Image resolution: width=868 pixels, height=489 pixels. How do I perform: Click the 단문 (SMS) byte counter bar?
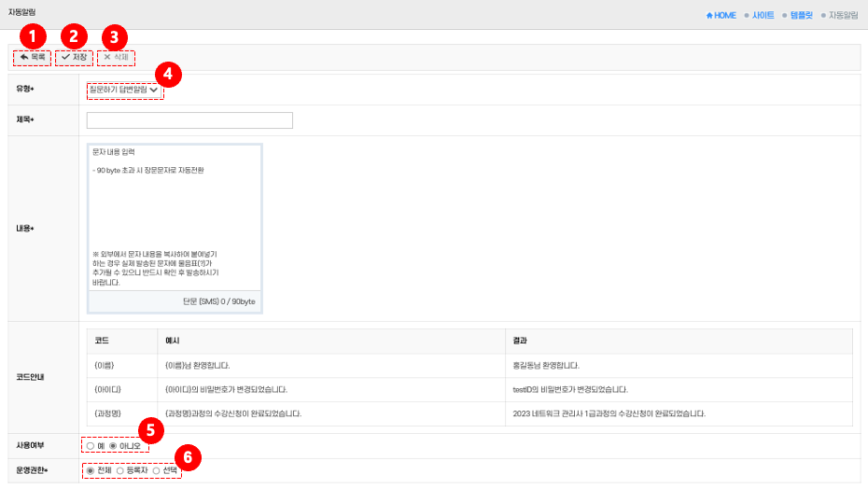coord(175,302)
